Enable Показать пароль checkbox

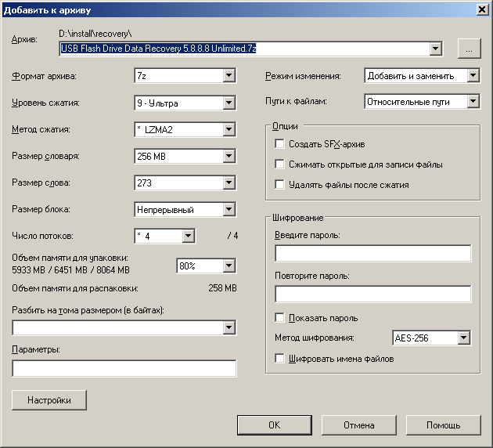click(x=279, y=318)
